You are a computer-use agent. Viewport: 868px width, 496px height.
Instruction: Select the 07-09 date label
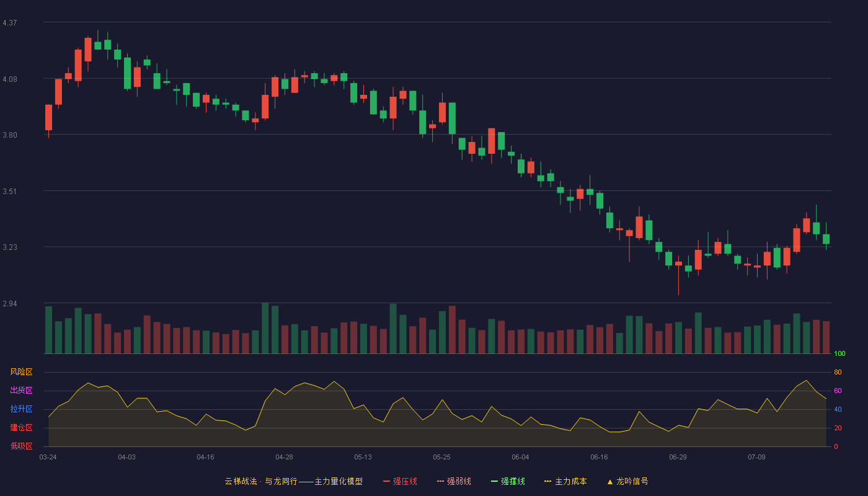click(756, 457)
